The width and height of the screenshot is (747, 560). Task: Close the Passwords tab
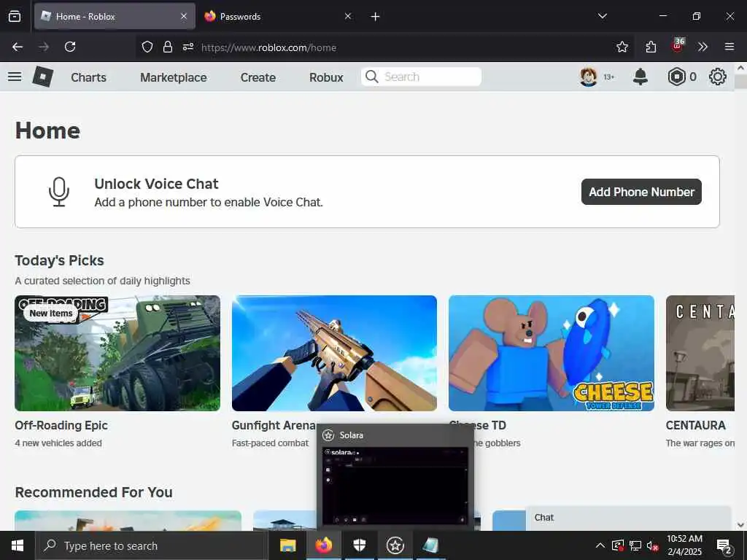[348, 16]
